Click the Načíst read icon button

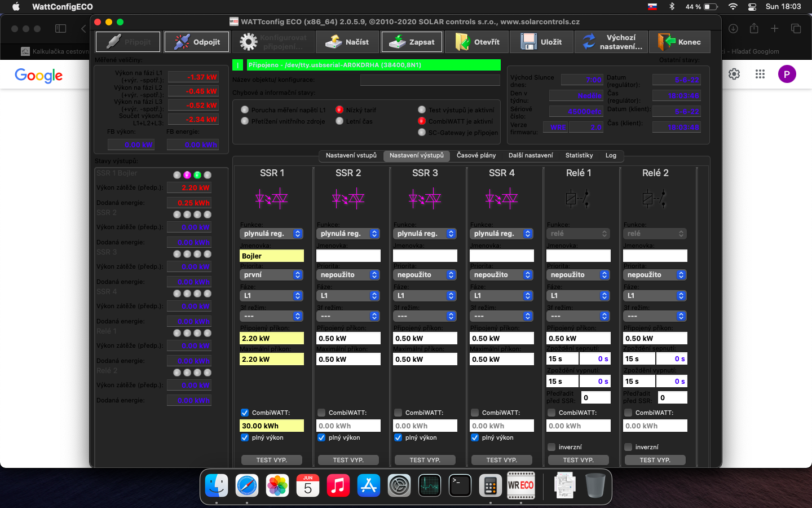click(x=334, y=42)
